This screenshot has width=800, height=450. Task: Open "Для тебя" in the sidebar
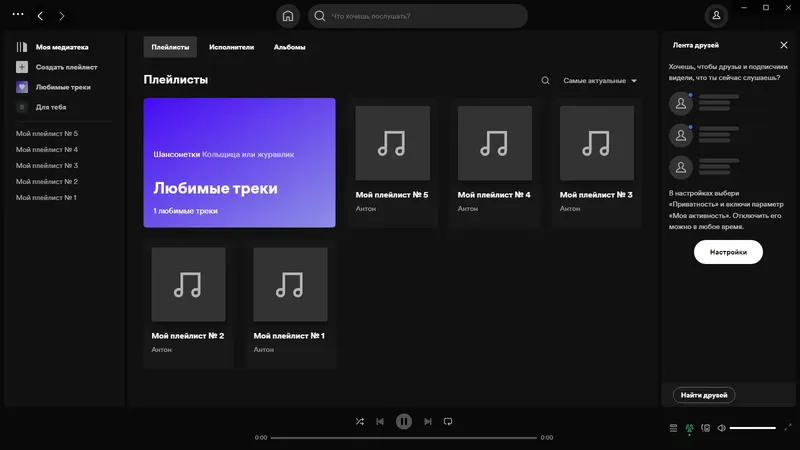click(42, 107)
